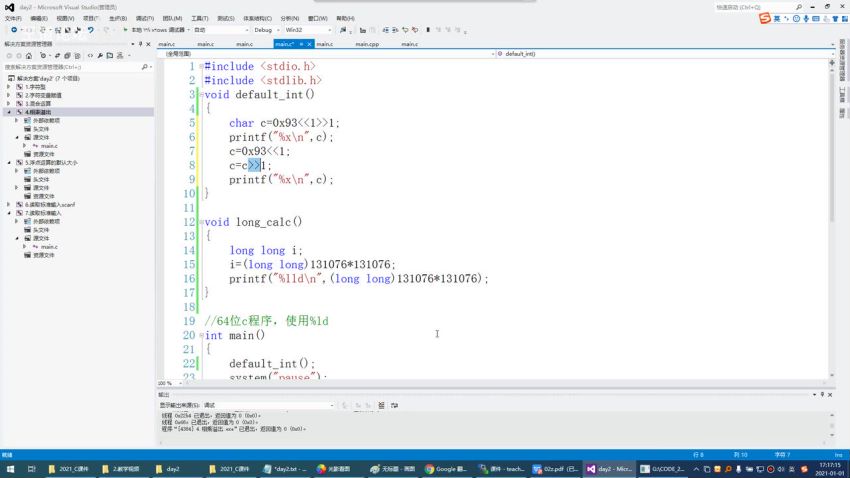850x478 pixels.
Task: Select the 5.浮点运算的默认大小 project
Action: coord(50,162)
